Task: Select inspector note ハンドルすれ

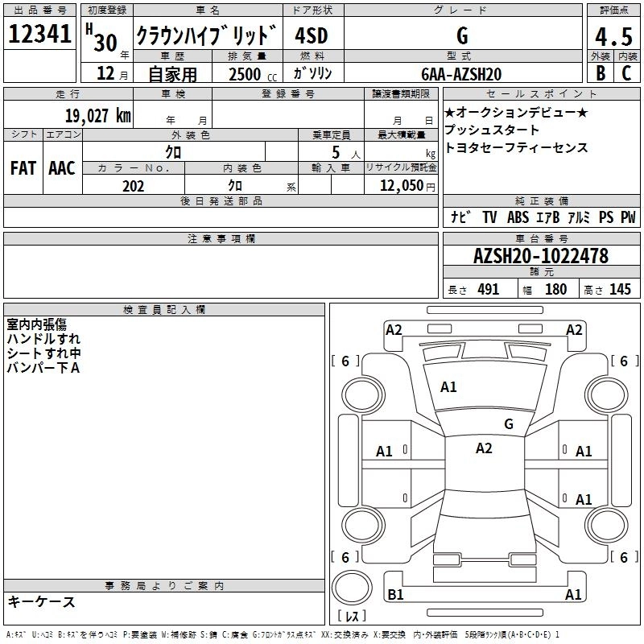Action: click(x=43, y=339)
